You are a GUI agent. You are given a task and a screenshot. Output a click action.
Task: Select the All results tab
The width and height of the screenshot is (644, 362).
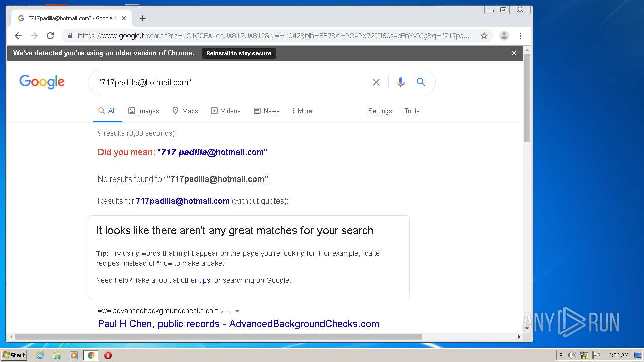point(107,111)
